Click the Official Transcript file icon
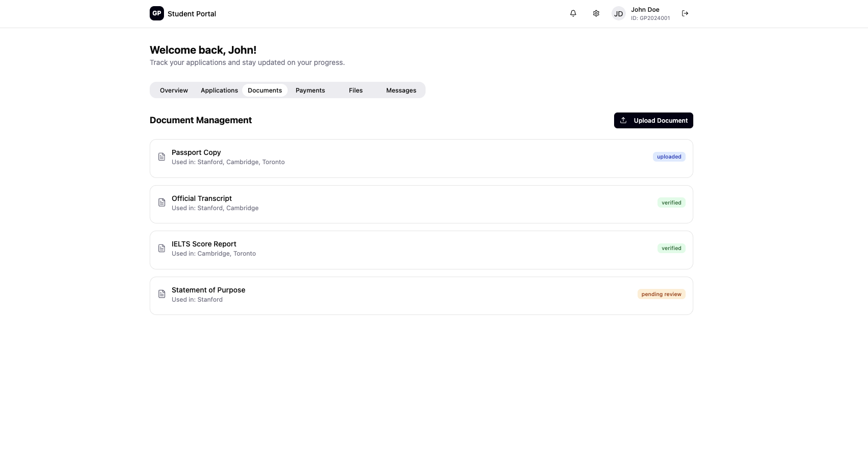Viewport: 868px width, 474px height. [162, 203]
